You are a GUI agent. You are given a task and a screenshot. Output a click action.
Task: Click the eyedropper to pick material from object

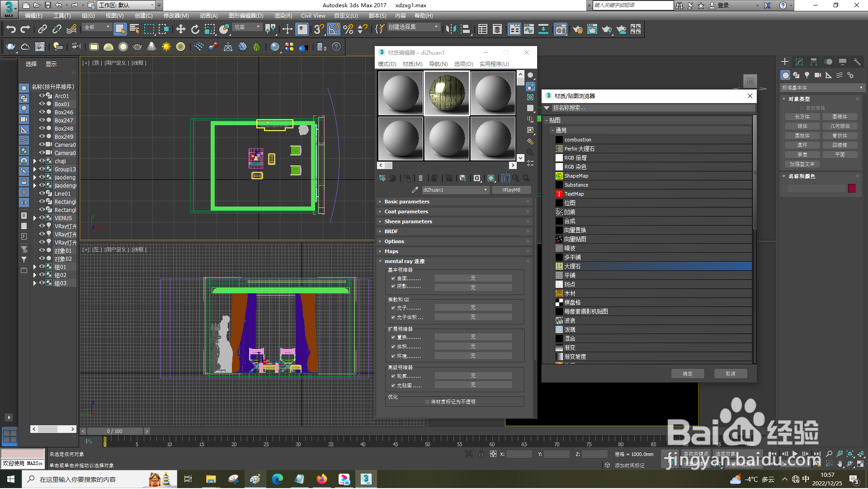tap(415, 190)
